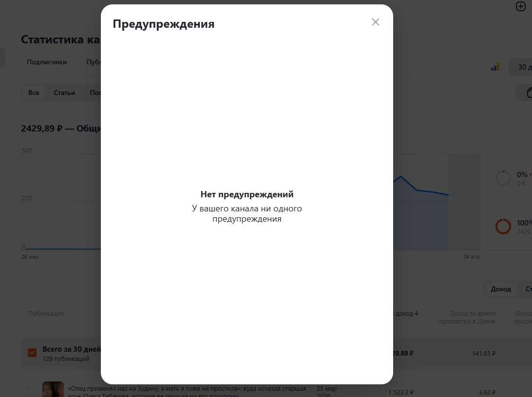Select the Статьи filter

pyautogui.click(x=64, y=93)
